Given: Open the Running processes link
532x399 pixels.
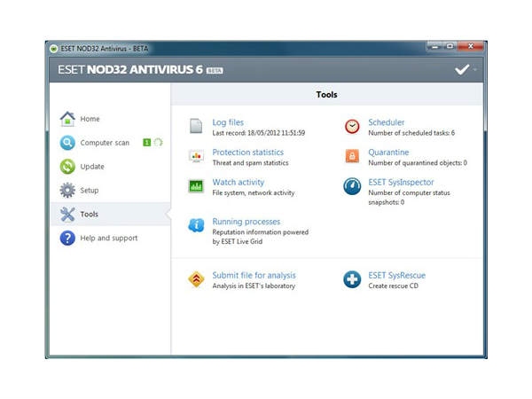Looking at the screenshot, I should pyautogui.click(x=246, y=222).
